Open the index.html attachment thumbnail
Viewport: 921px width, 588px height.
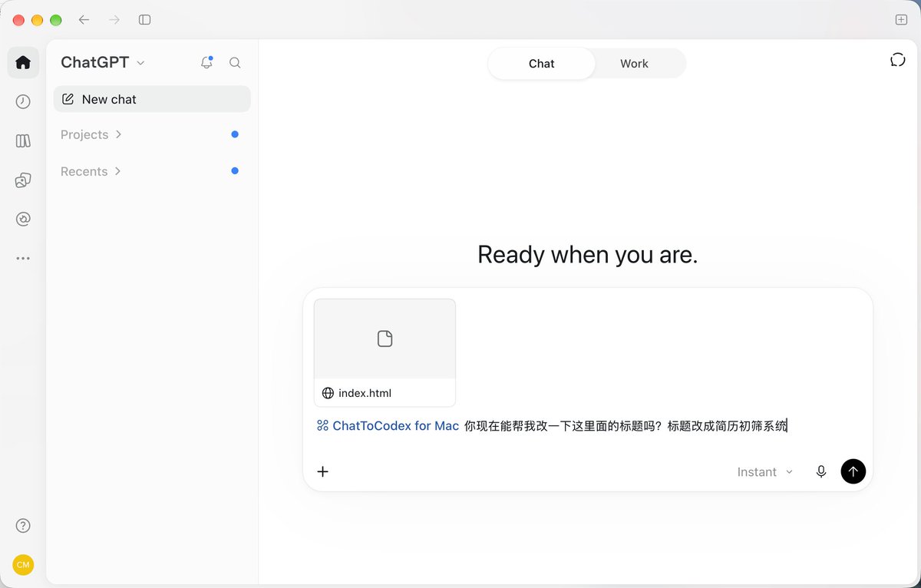[x=385, y=339]
